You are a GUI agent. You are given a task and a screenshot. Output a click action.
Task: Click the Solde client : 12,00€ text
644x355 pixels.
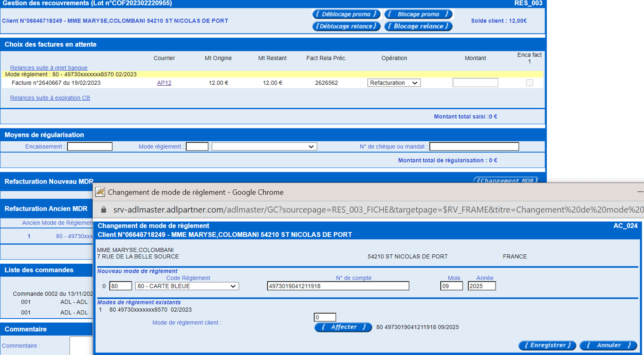499,21
